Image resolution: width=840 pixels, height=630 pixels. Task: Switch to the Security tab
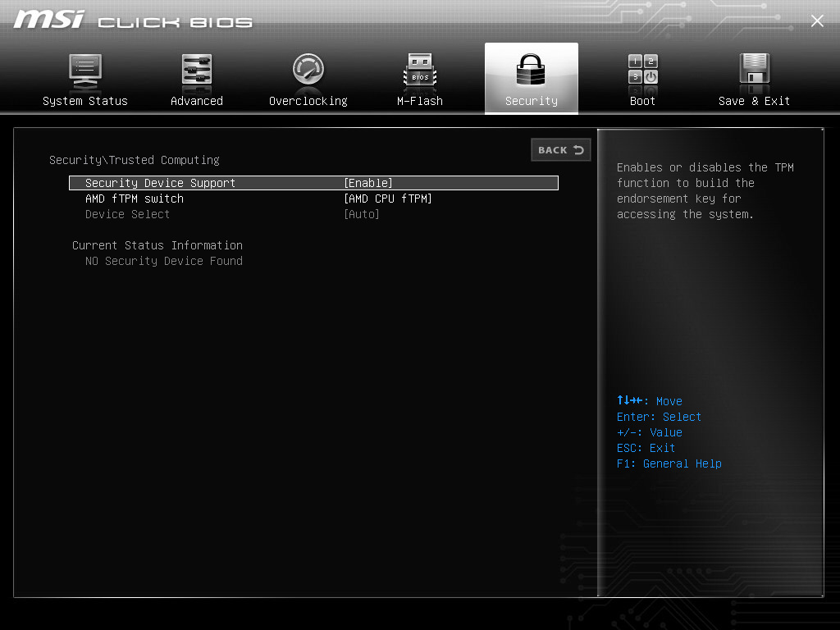click(531, 78)
